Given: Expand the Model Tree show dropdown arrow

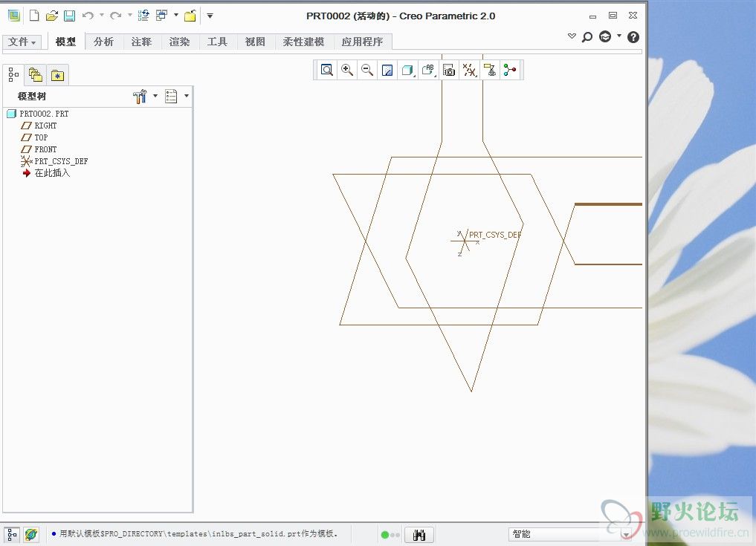Looking at the screenshot, I should [x=187, y=95].
